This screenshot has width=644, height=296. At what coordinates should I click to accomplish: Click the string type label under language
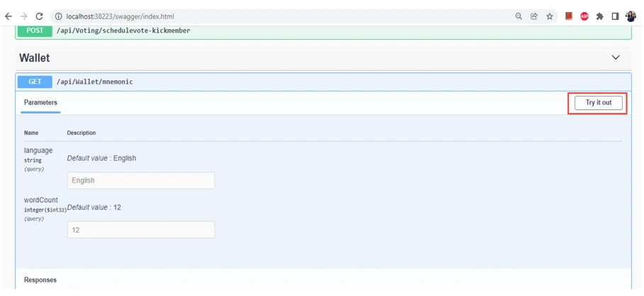point(33,160)
